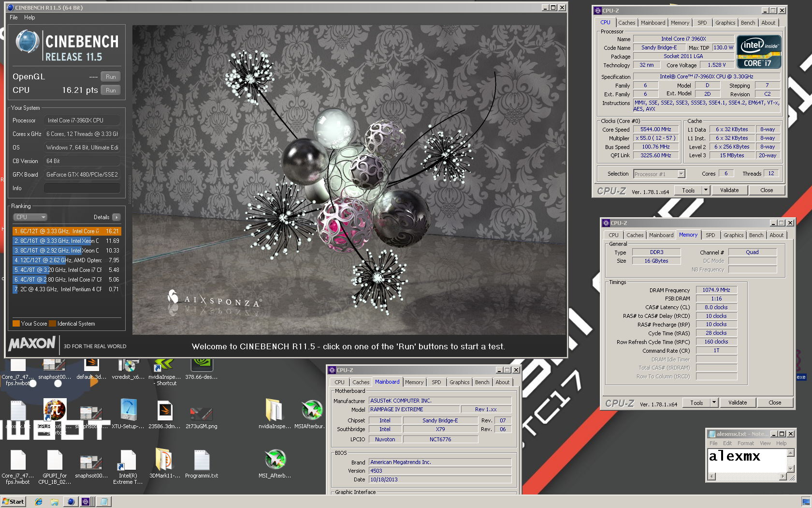The height and width of the screenshot is (508, 812).
Task: Open Windows Explorer folder icon in taskbar
Action: [x=55, y=502]
